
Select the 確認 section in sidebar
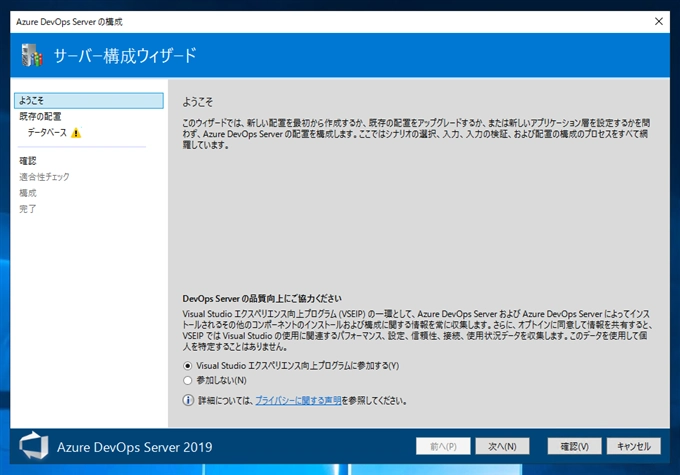[28, 161]
